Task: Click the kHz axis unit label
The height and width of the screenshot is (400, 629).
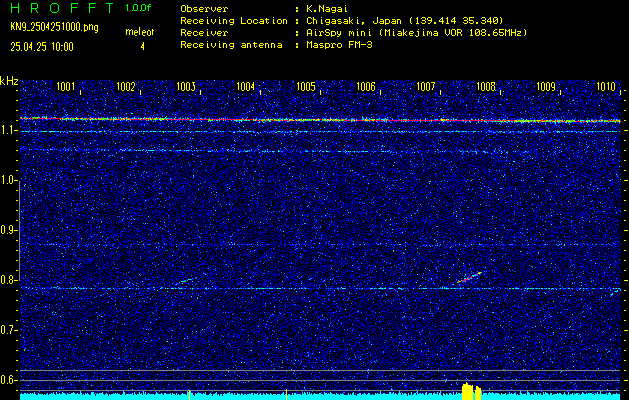Action: point(9,81)
